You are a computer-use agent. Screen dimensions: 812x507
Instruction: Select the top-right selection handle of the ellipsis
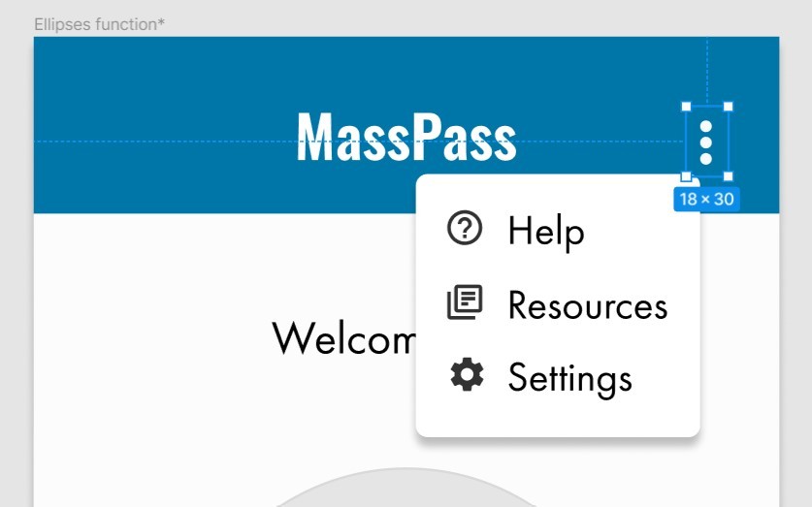pos(728,107)
